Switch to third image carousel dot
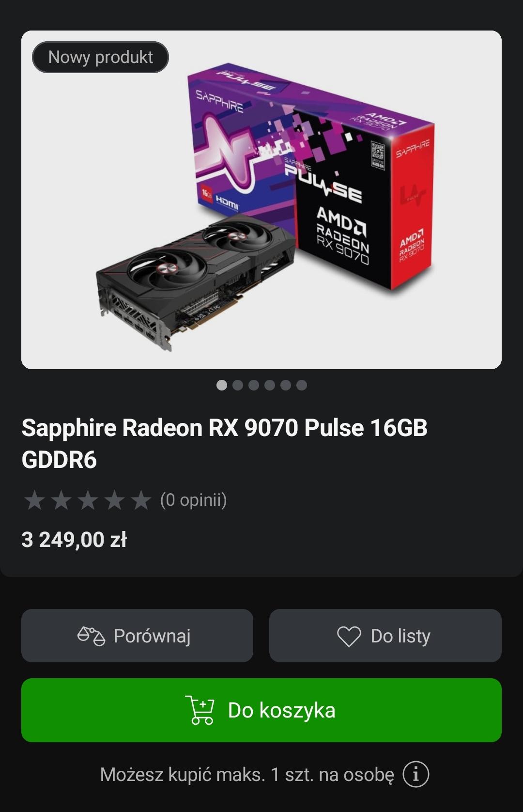This screenshot has width=523, height=812. click(254, 385)
